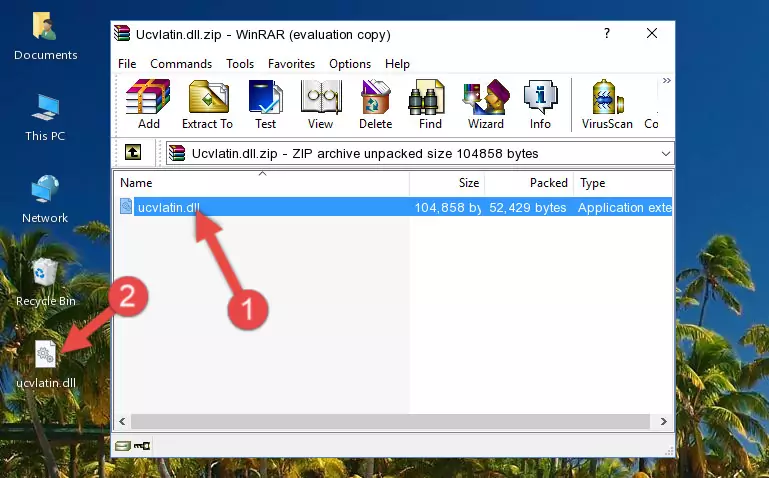
Task: Go up one folder level
Action: tap(133, 152)
